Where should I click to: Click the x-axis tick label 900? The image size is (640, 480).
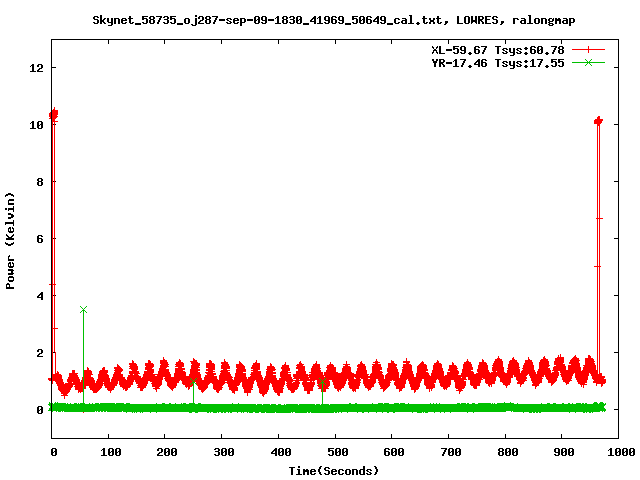coord(564,452)
